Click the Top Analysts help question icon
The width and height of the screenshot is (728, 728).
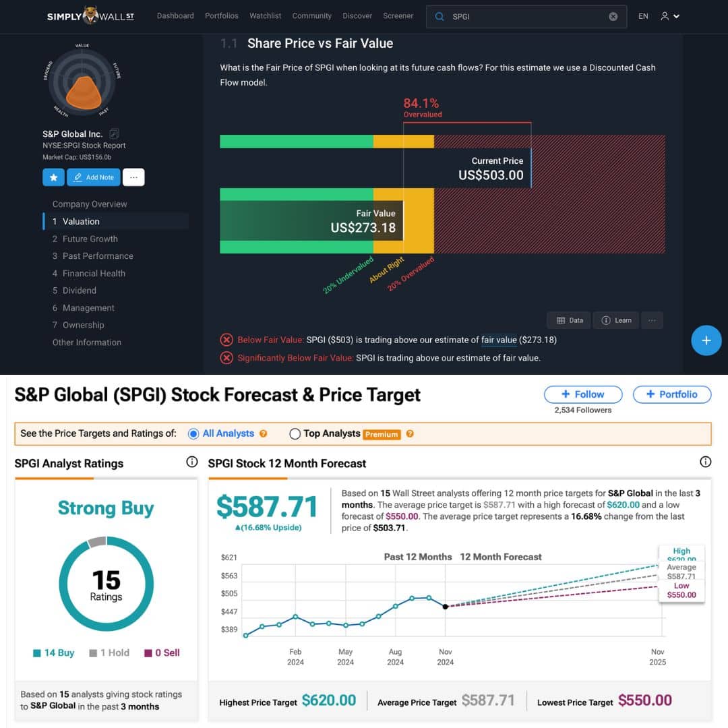[x=410, y=433]
